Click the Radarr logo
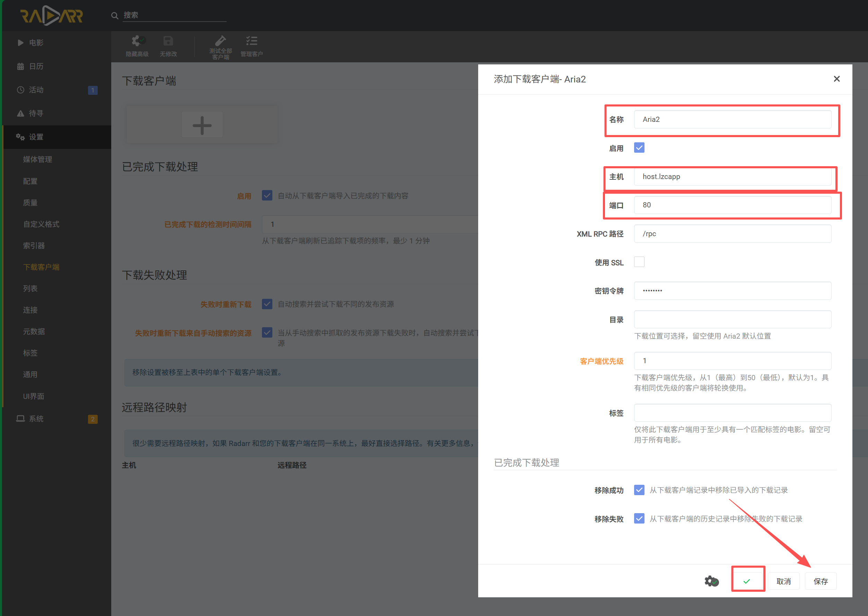868x616 pixels. coord(51,16)
